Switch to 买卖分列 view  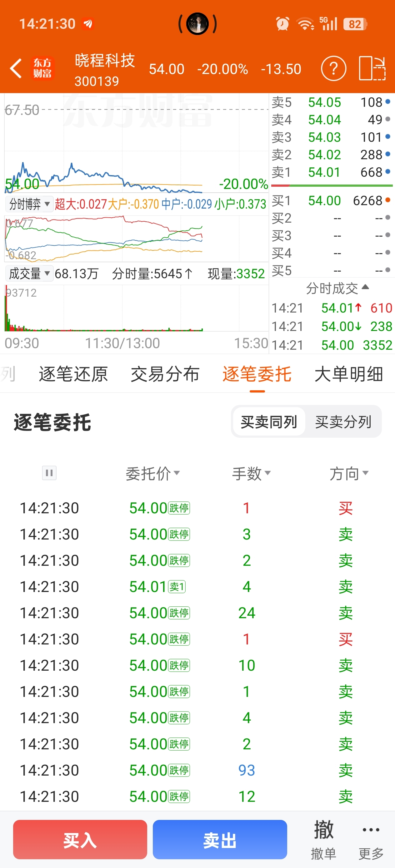click(343, 422)
